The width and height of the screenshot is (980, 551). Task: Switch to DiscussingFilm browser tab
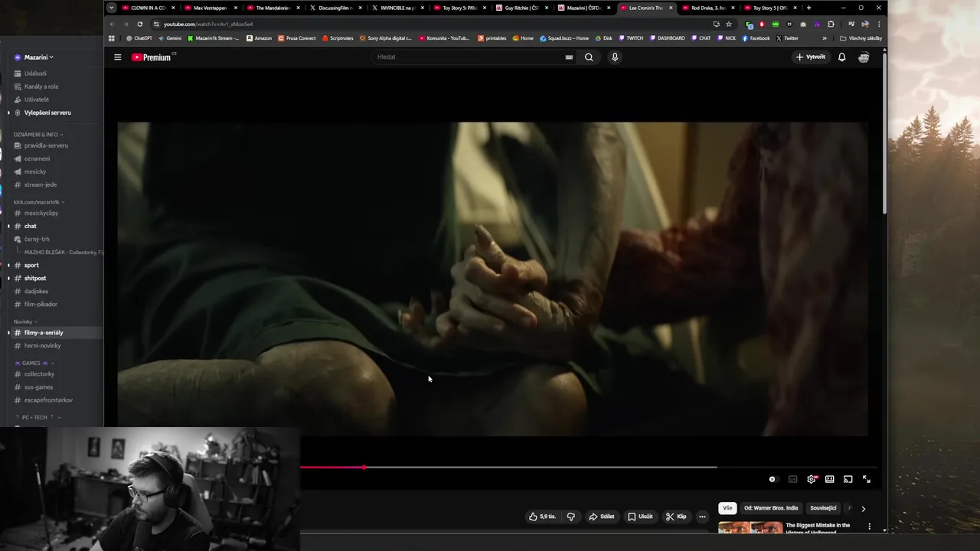tap(335, 8)
